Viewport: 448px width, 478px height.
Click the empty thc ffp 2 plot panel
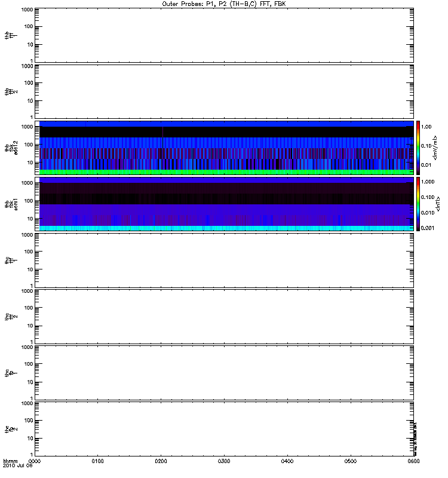coord(224,429)
